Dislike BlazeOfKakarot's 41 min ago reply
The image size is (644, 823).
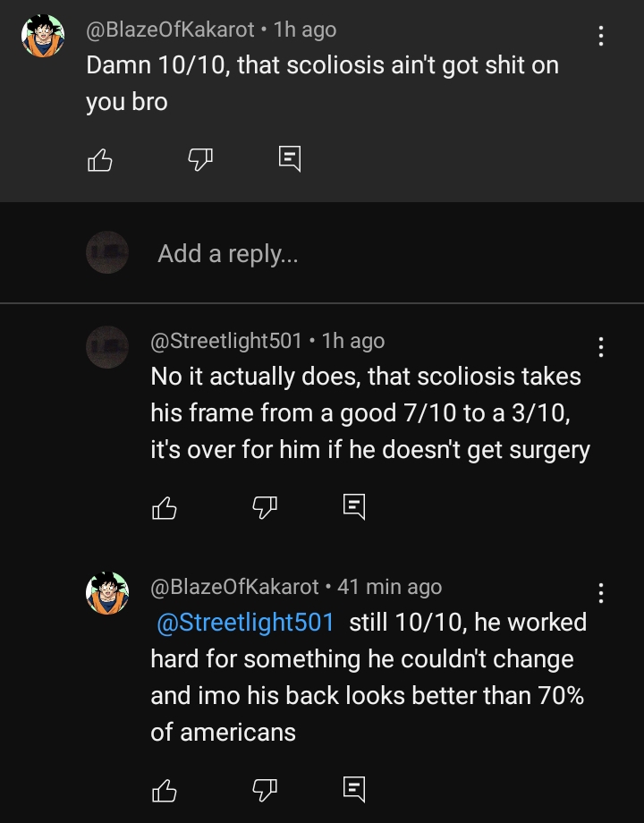coord(263,790)
